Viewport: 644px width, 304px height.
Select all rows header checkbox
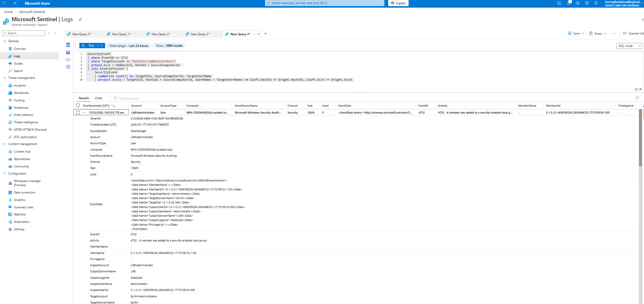[78, 105]
